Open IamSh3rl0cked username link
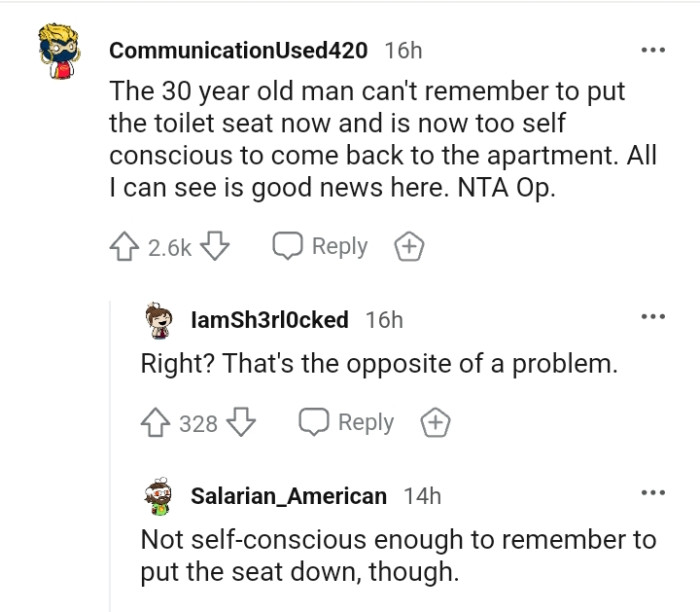The height and width of the screenshot is (612, 700). pos(269,320)
